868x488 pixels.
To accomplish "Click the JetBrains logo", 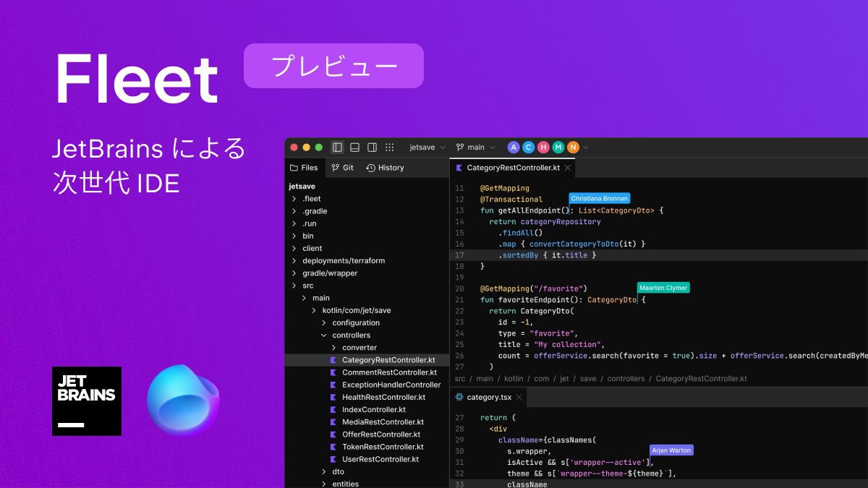I will [87, 401].
